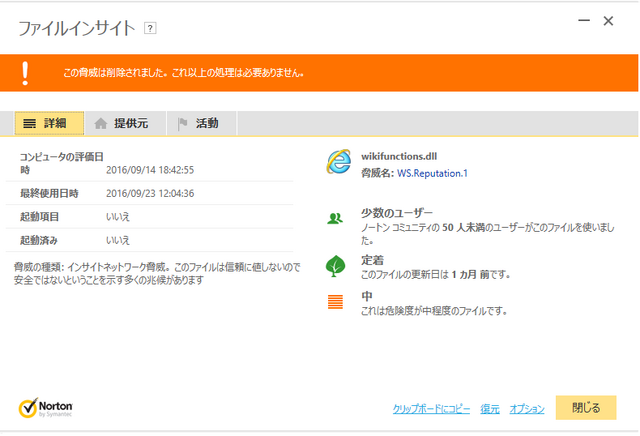This screenshot has height=436, width=640.
Task: Click the green users community icon
Action: tap(335, 219)
